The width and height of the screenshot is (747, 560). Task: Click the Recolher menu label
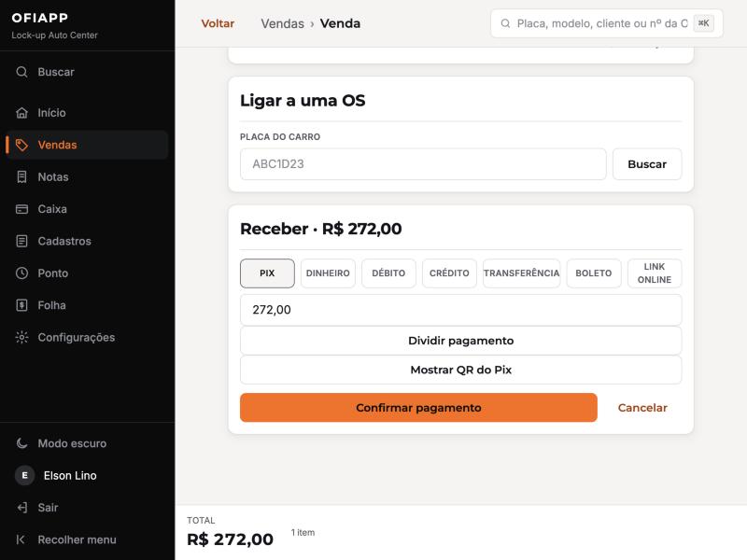(78, 539)
